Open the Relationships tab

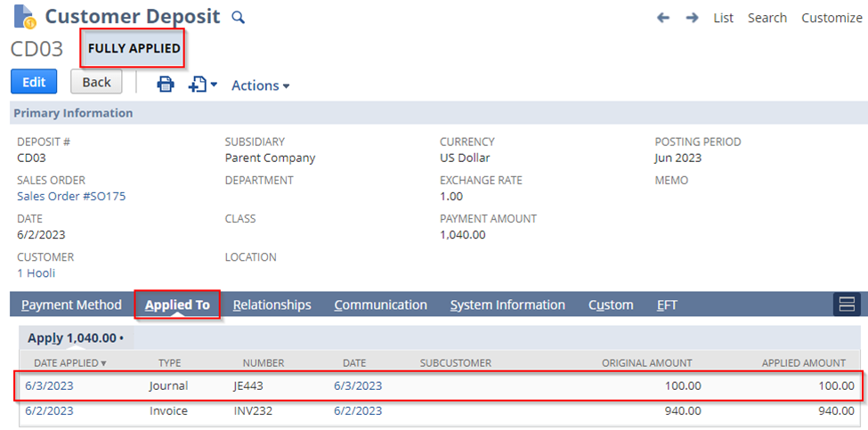point(272,305)
